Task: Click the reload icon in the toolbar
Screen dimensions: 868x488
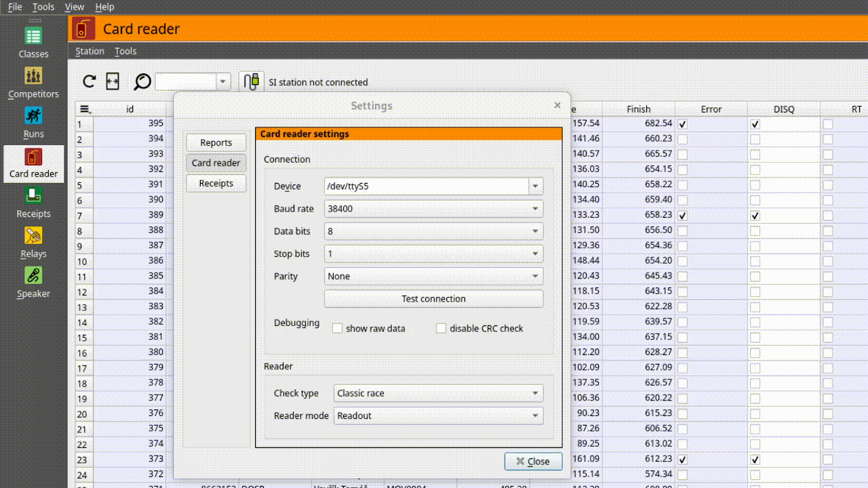Action: pos(89,82)
